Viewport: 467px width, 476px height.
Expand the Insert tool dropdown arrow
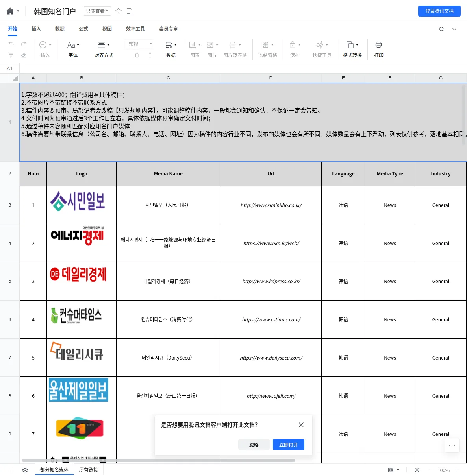coord(50,45)
